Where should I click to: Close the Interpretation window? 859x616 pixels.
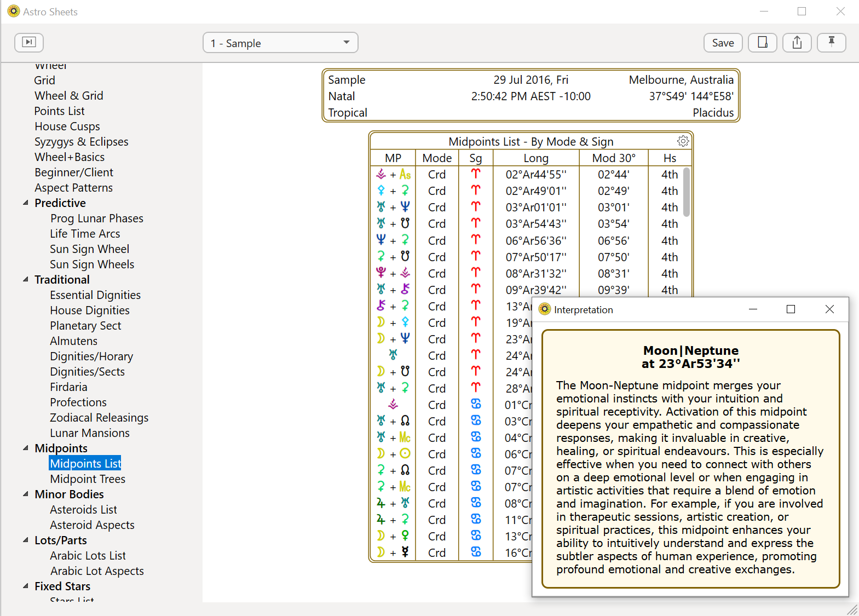(829, 309)
